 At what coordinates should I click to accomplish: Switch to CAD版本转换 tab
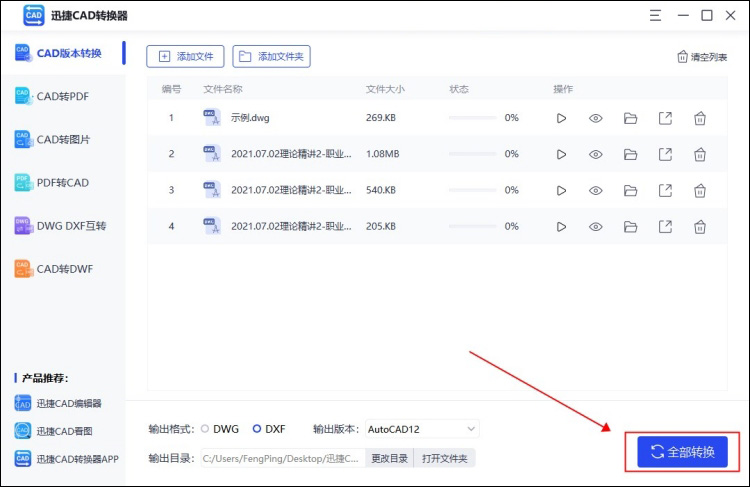click(63, 53)
